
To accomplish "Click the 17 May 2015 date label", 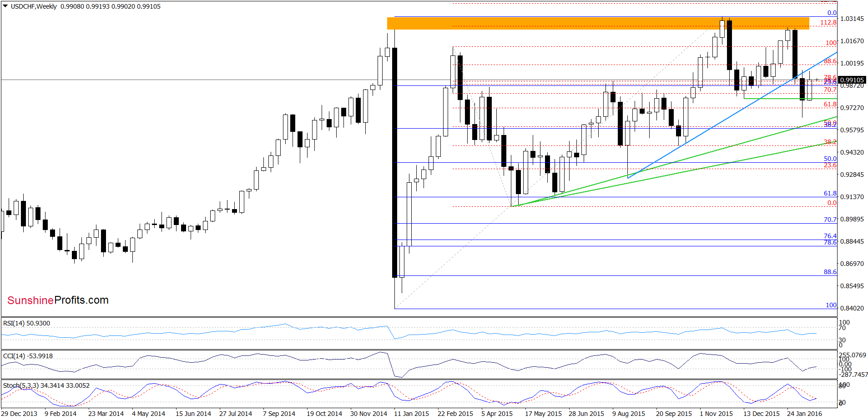I will 543,413.
